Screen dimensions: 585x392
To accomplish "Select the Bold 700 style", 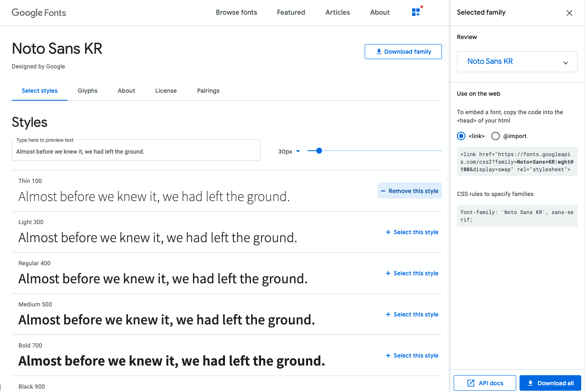I will pyautogui.click(x=412, y=355).
